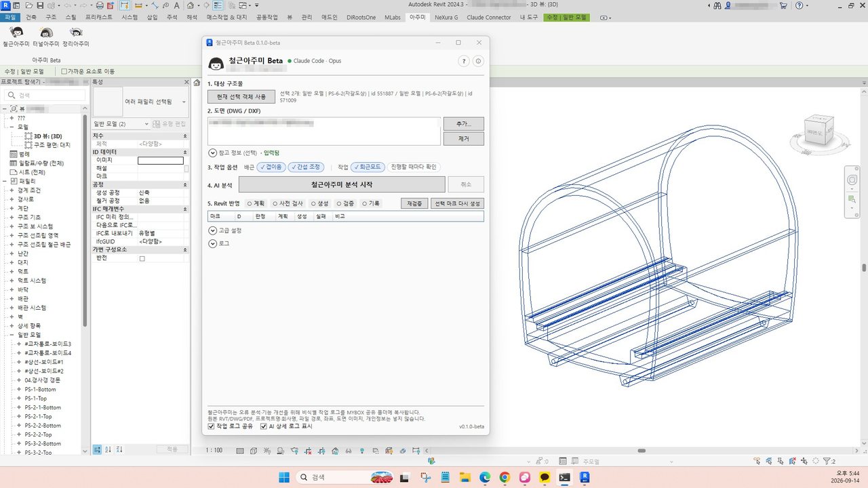
Task: Toggle the 간섭 조정 option chip
Action: point(307,167)
